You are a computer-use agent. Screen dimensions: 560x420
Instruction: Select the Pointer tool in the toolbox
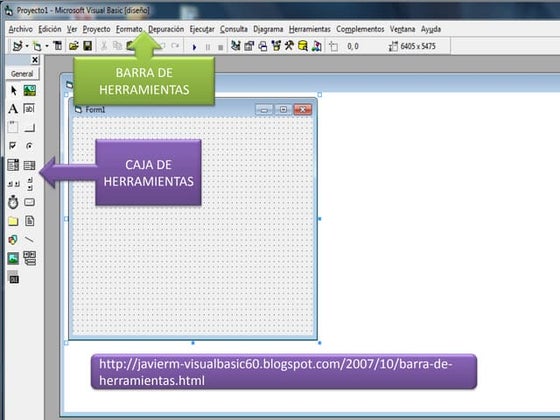14,91
